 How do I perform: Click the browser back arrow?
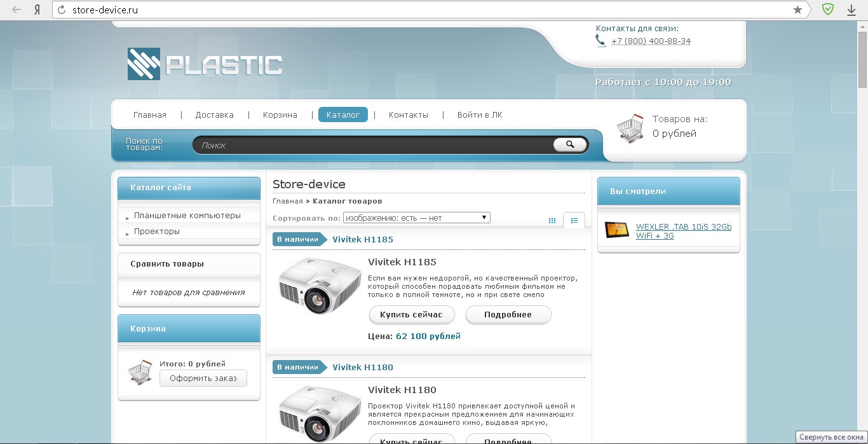point(17,10)
